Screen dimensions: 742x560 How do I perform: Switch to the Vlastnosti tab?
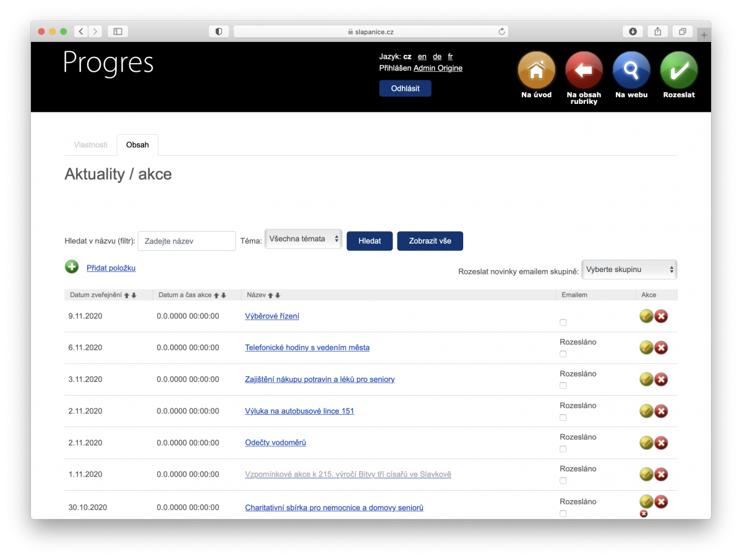pyautogui.click(x=90, y=145)
